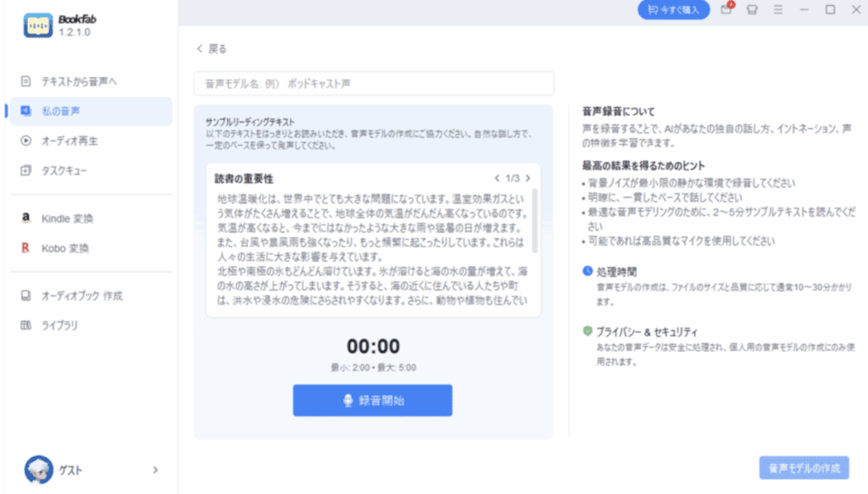Viewport: 868px width, 494px height.
Task: Click the store icon in title bar
Action: pyautogui.click(x=751, y=10)
